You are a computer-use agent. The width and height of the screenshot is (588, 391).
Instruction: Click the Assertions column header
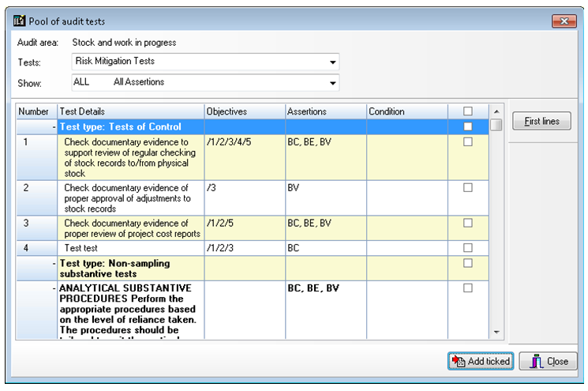click(x=325, y=111)
